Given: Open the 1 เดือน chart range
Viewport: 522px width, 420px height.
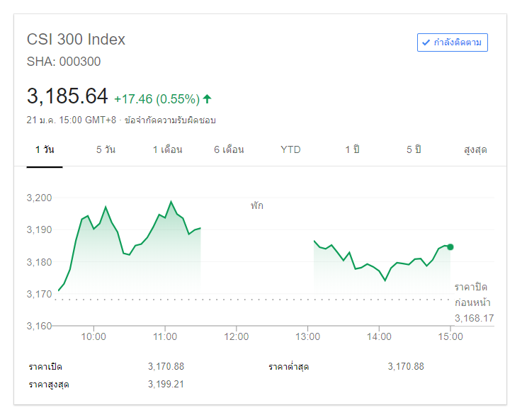Looking at the screenshot, I should tap(167, 149).
